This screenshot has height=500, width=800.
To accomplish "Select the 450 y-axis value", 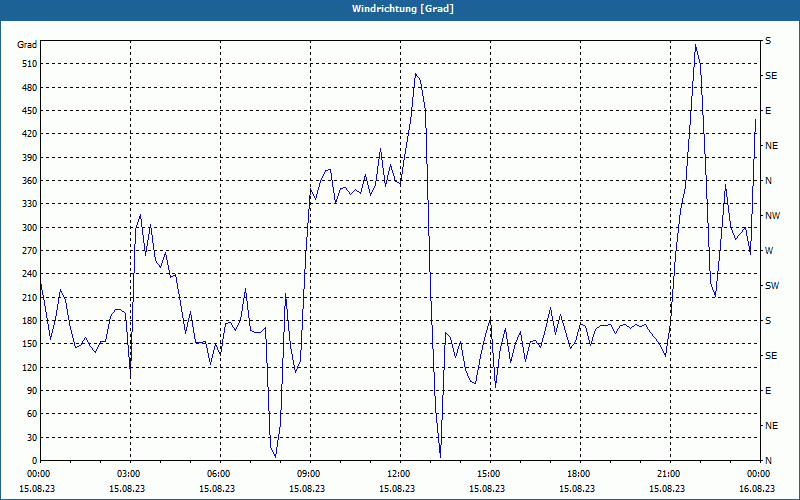I will (30, 111).
